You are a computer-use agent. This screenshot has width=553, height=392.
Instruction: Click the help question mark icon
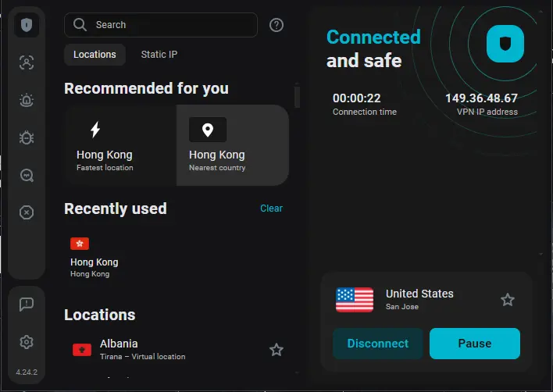click(276, 25)
